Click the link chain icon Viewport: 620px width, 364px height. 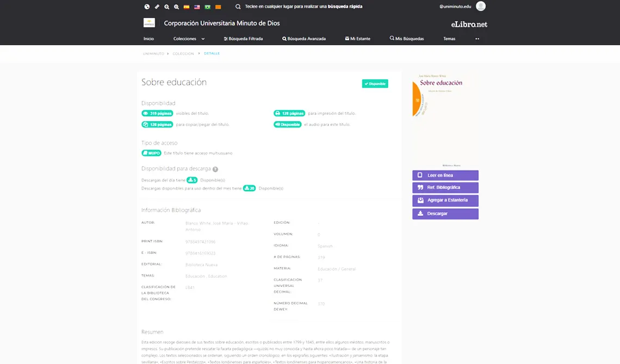pos(157,7)
